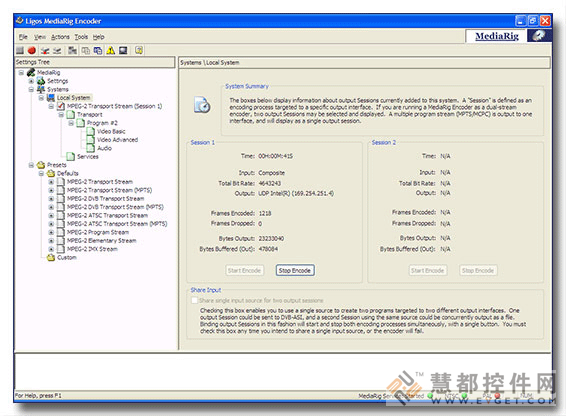Image resolution: width=566 pixels, height=416 pixels.
Task: Click Start Encode in Session 2
Action: [427, 270]
